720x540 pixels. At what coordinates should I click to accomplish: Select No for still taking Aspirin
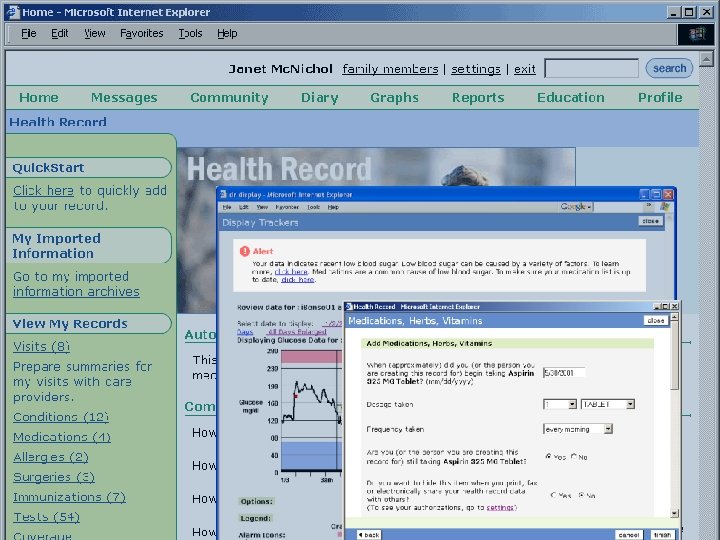[x=574, y=456]
